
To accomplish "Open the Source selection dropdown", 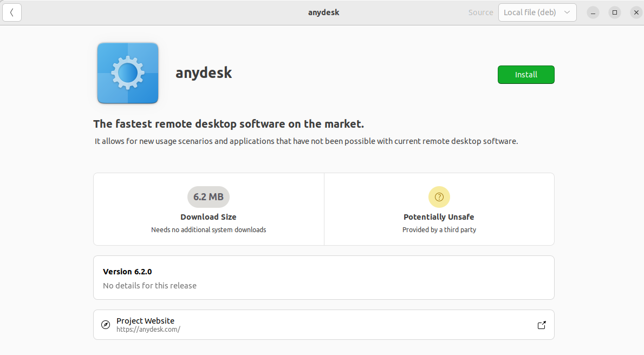I will point(537,12).
